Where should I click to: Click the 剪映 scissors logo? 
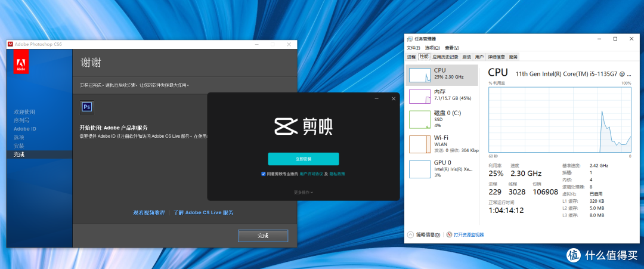point(285,127)
